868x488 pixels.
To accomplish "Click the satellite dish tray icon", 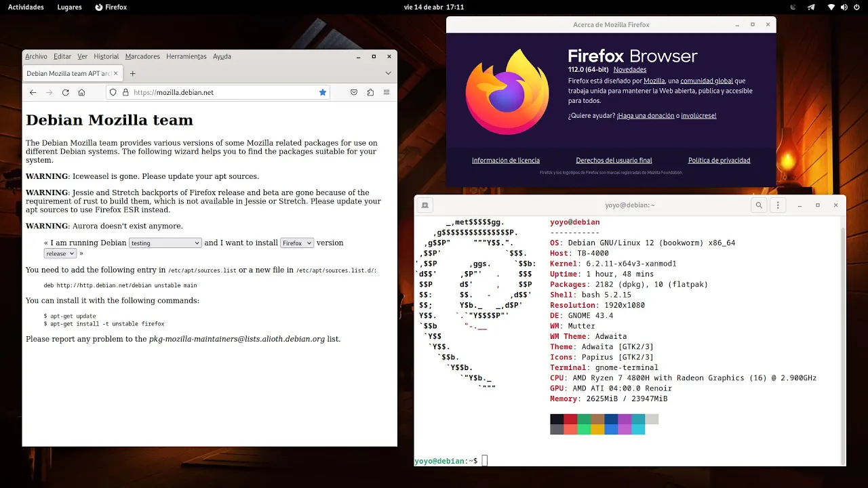I will (x=793, y=7).
